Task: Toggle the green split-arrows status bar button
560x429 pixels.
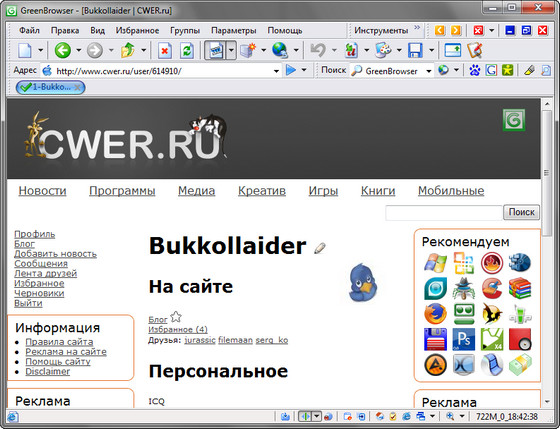Action: 305,416
